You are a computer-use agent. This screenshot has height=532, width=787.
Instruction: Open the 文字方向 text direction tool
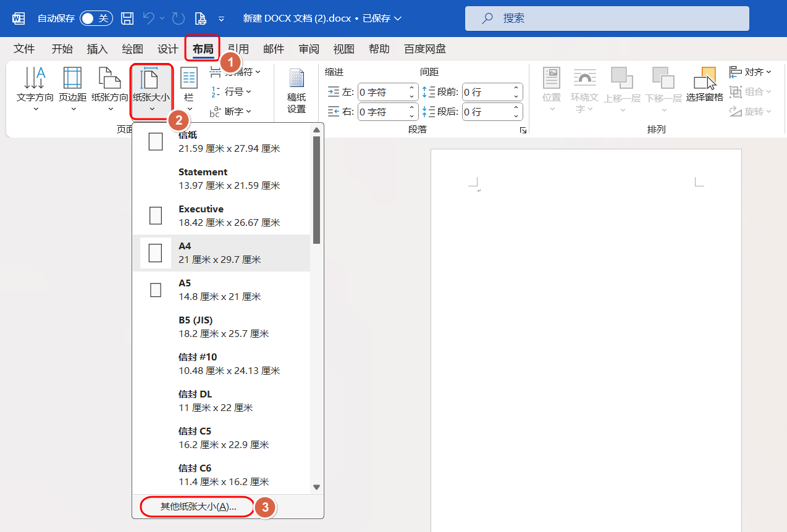pyautogui.click(x=35, y=89)
